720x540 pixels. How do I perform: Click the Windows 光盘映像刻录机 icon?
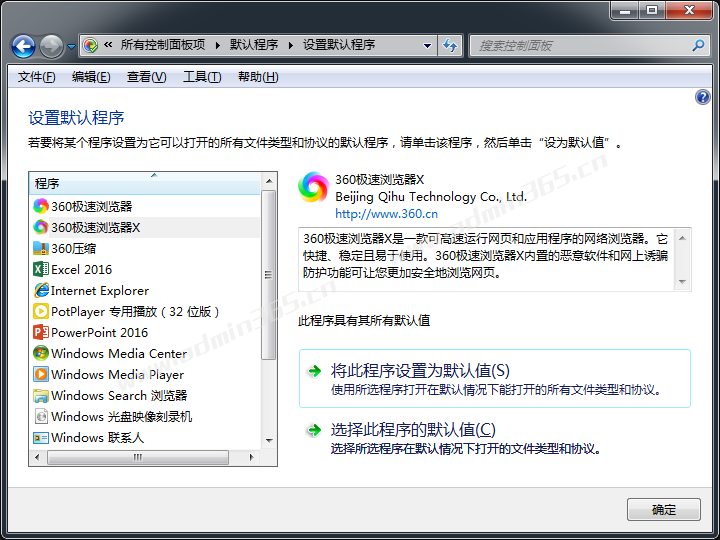41,416
